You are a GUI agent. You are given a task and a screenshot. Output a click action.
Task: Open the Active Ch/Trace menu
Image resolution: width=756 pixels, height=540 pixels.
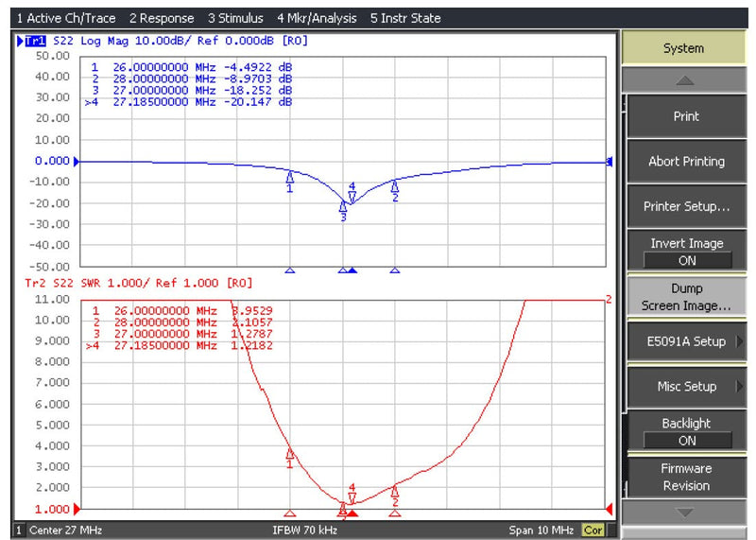pos(66,18)
